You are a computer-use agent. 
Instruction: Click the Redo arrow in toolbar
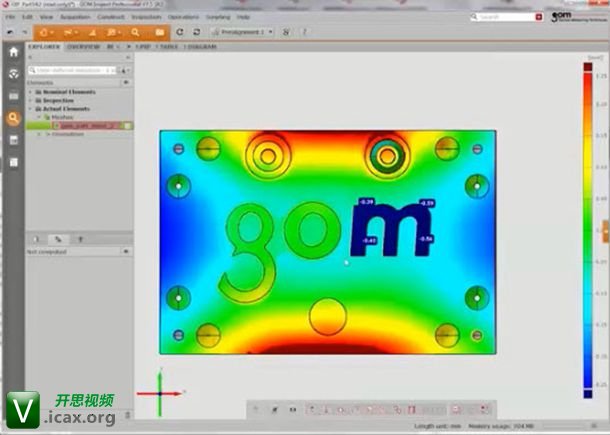click(25, 32)
